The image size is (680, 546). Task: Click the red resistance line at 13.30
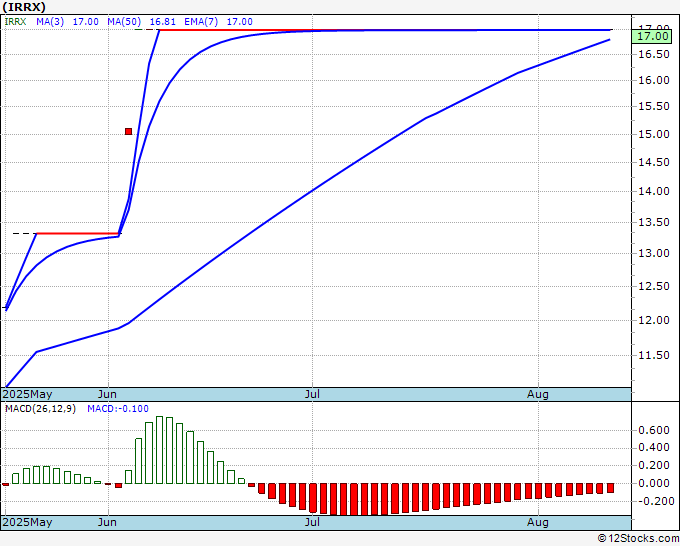tap(77, 234)
